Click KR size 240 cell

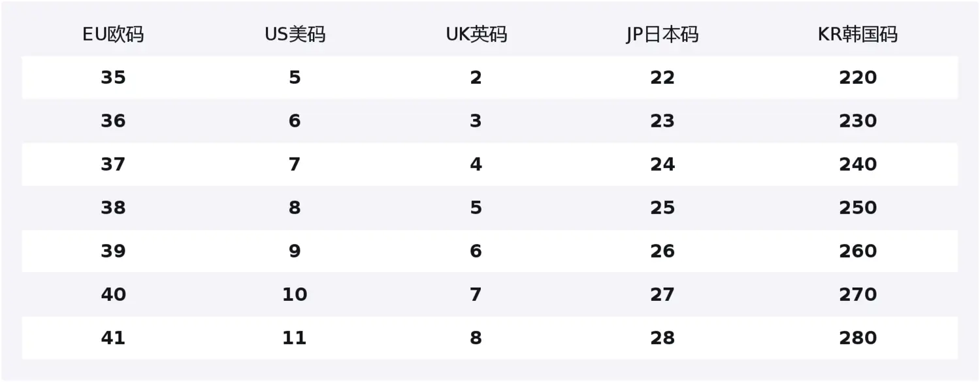(858, 164)
